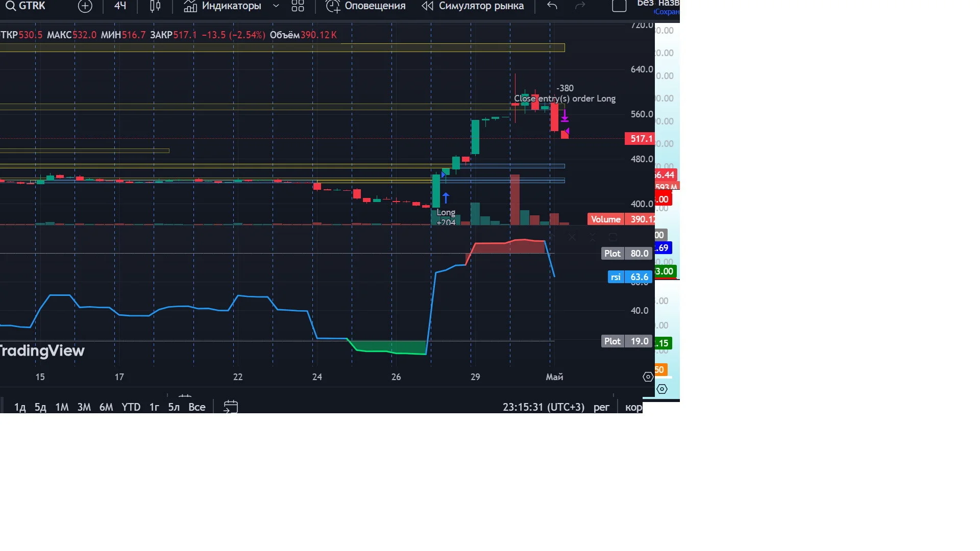Open timezone menu showing 23:15:31 (UTC+3)
Image resolution: width=980 pixels, height=551 pixels.
point(544,407)
